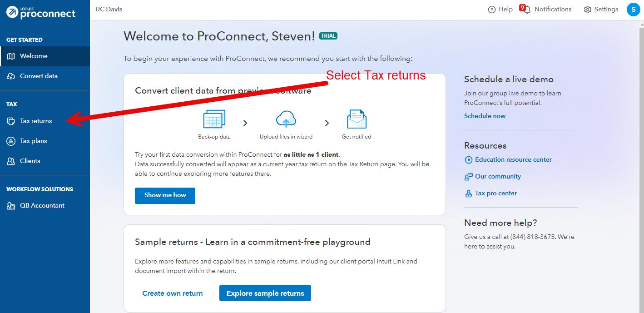
Task: Click the Get notified envelope icon
Action: pyautogui.click(x=357, y=119)
